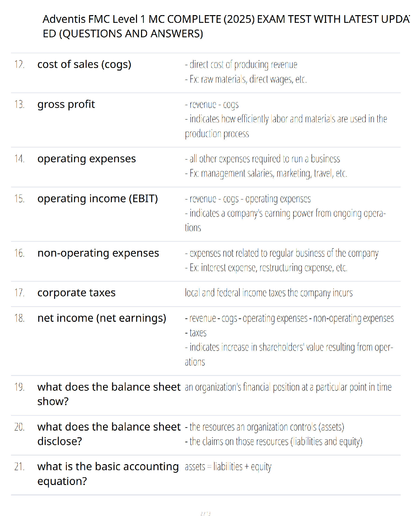411x532 pixels.
Task: Click the item number 12
Action: tap(19, 64)
